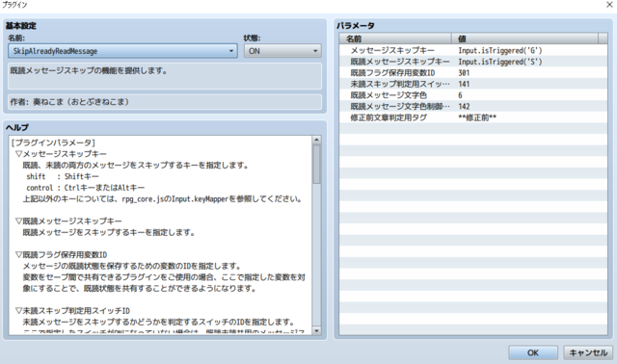Select the 修正前文章判定用タグ parameter row
Viewport: 617px width, 364px height.
click(473, 117)
